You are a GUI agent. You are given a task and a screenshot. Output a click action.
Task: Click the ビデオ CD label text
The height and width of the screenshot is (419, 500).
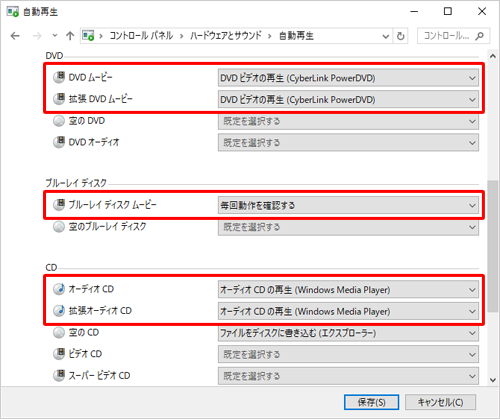pos(85,354)
